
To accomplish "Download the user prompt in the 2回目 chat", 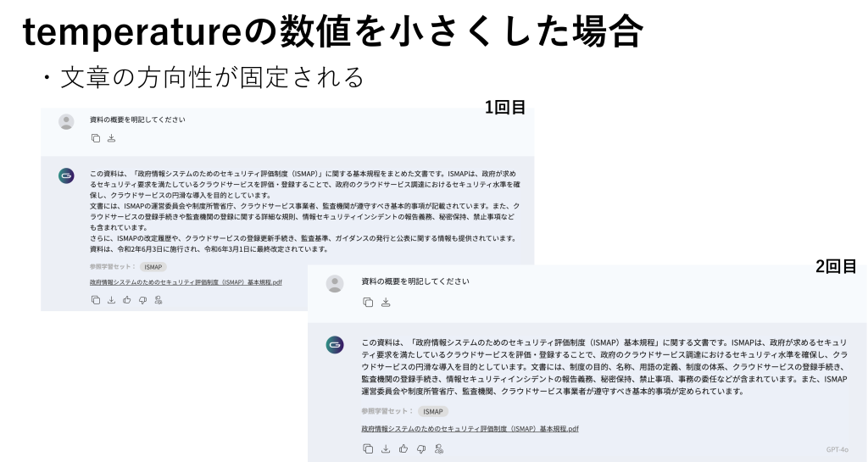I will point(386,302).
